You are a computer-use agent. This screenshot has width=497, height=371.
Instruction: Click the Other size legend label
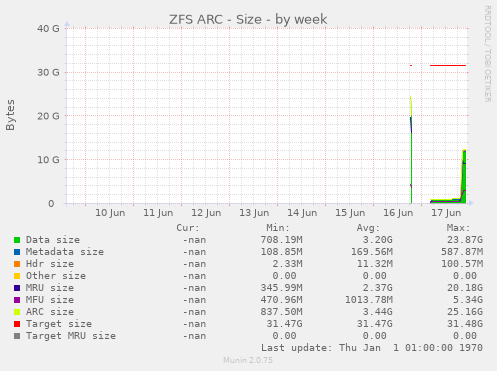click(56, 276)
